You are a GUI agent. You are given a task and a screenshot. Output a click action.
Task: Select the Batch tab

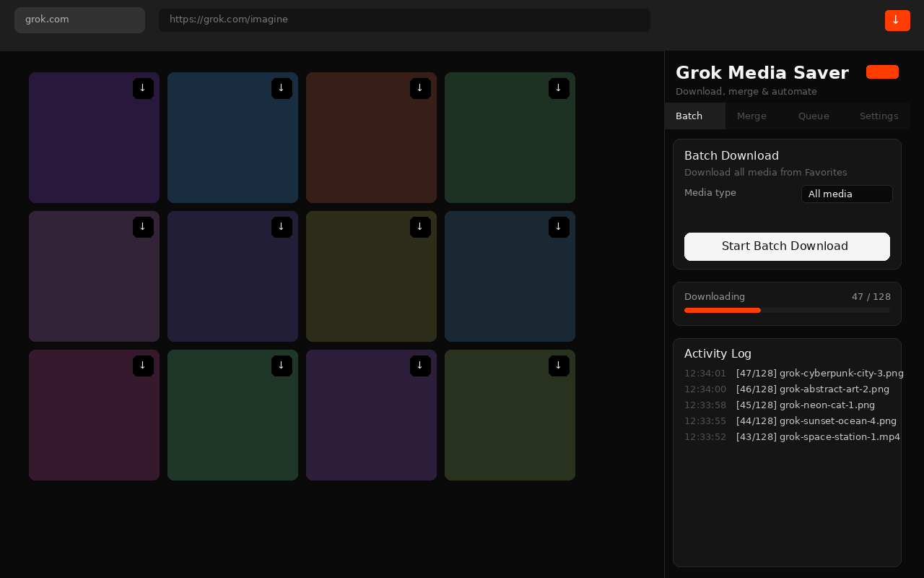coord(689,116)
